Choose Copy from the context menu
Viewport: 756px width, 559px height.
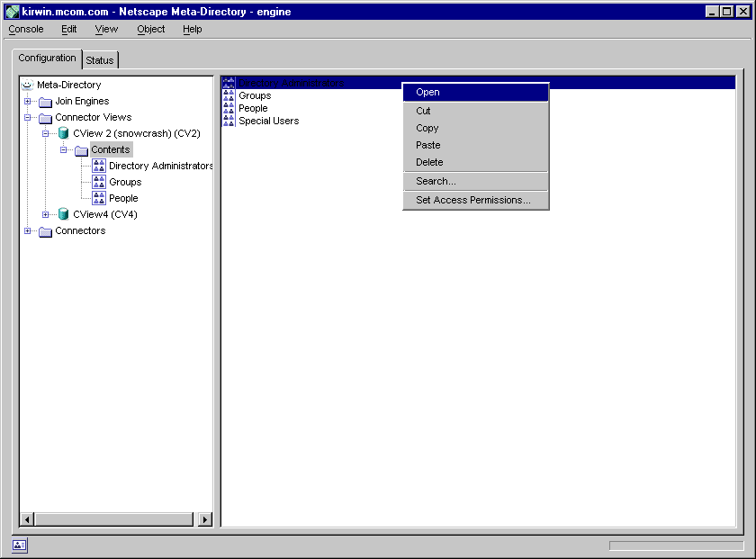[x=476, y=129]
